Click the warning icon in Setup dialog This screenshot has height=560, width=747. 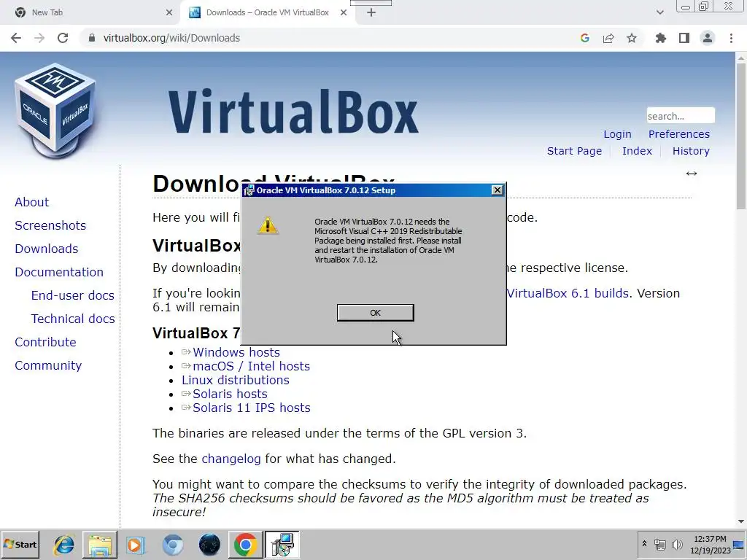[x=268, y=225]
